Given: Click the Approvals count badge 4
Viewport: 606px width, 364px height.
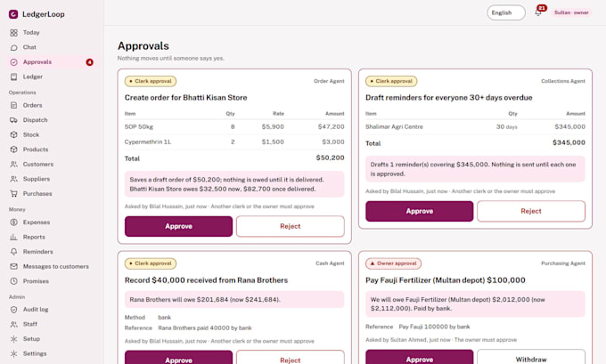Looking at the screenshot, I should (x=90, y=62).
